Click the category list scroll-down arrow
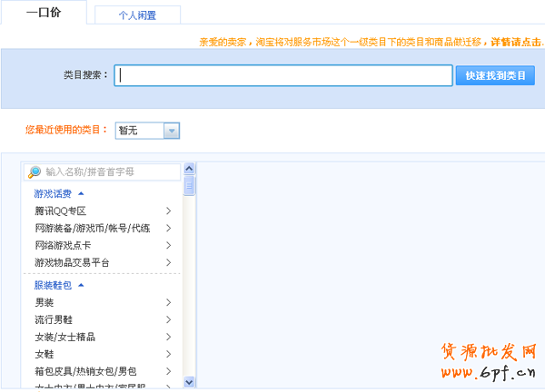 pos(189,382)
